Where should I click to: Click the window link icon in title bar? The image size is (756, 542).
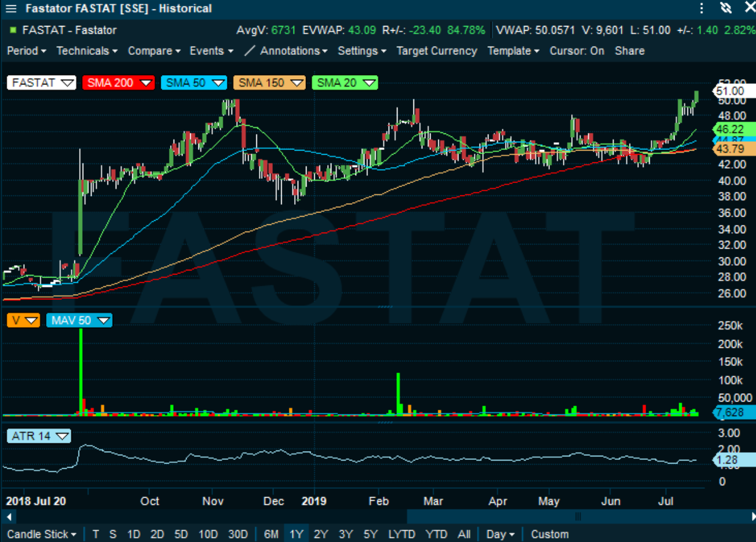[x=726, y=8]
